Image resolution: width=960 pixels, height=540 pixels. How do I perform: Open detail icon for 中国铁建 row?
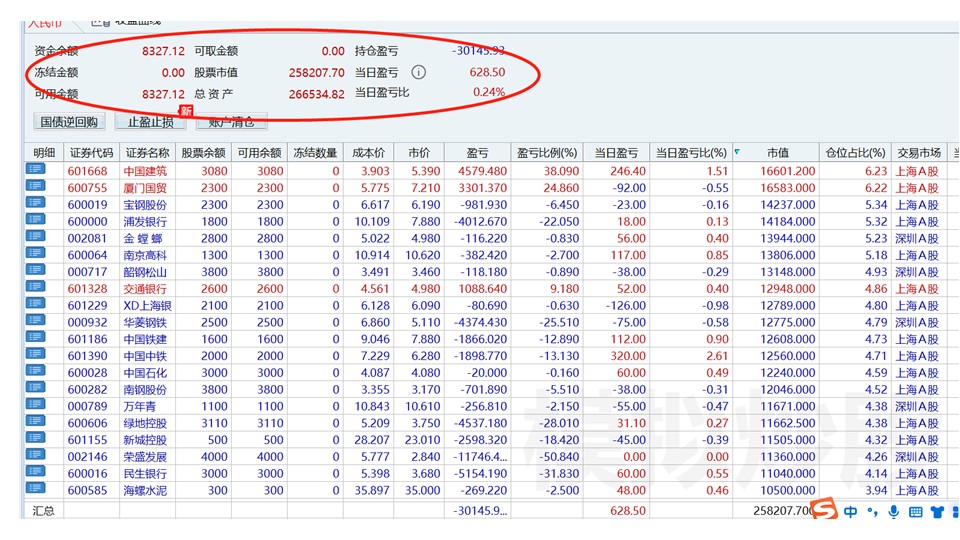[x=36, y=337]
